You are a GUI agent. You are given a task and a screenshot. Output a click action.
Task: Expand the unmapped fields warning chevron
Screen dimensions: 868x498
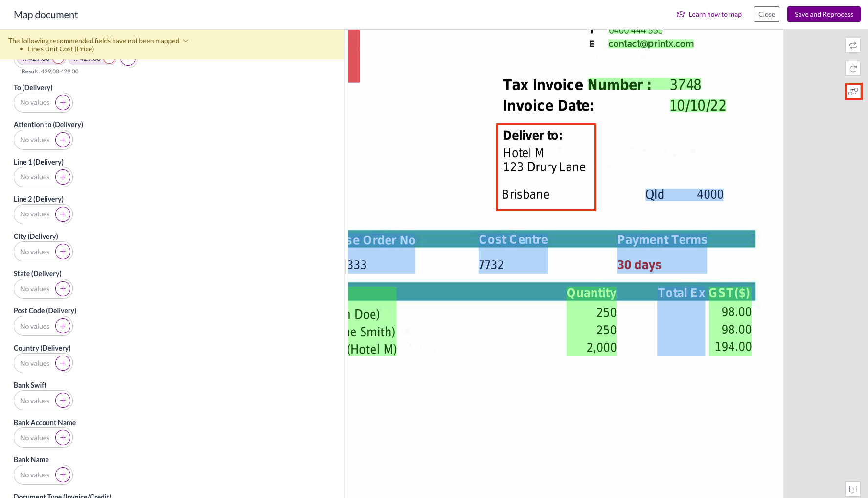pyautogui.click(x=186, y=41)
